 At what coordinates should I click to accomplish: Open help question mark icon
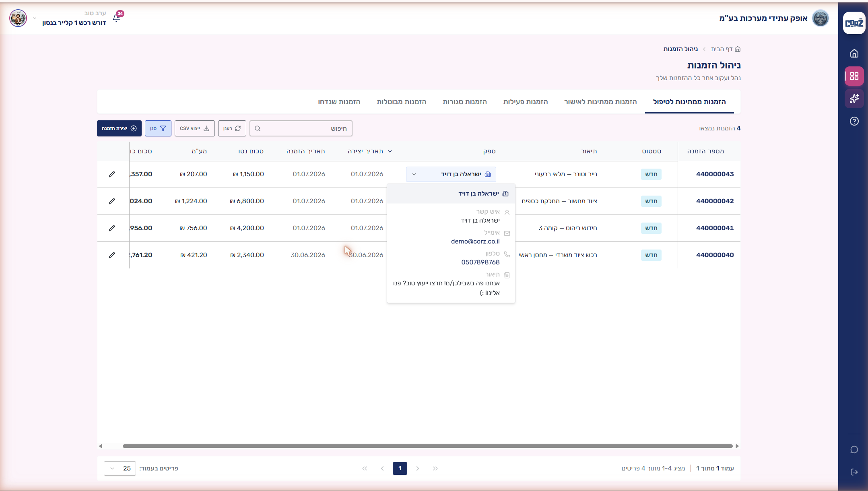854,121
